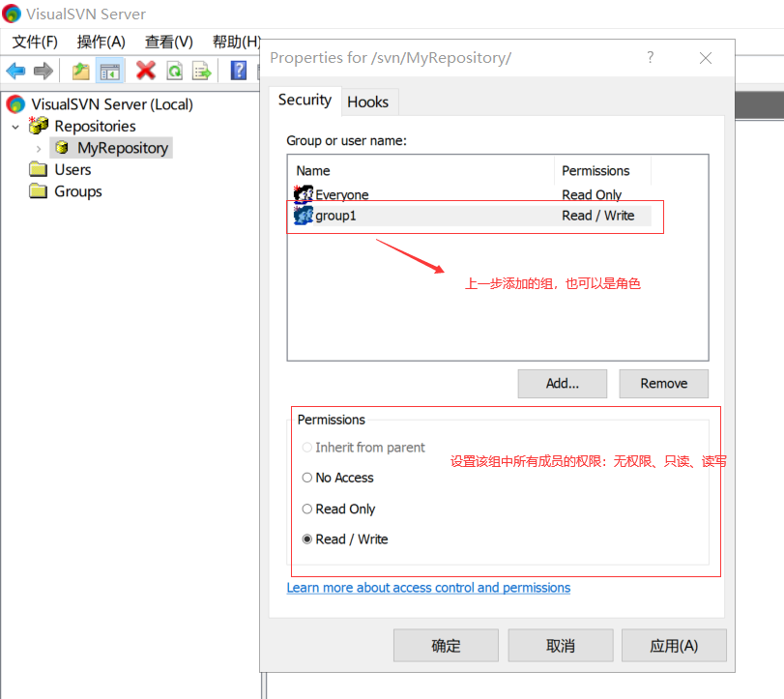
Task: Click the Users folder icon
Action: pos(38,169)
